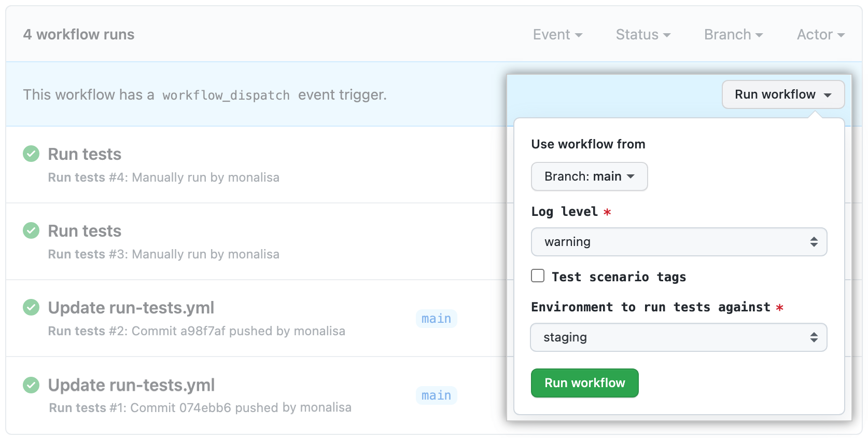Click the success checkmark icon beside Run tests #4
The width and height of the screenshot is (868, 438).
31,154
